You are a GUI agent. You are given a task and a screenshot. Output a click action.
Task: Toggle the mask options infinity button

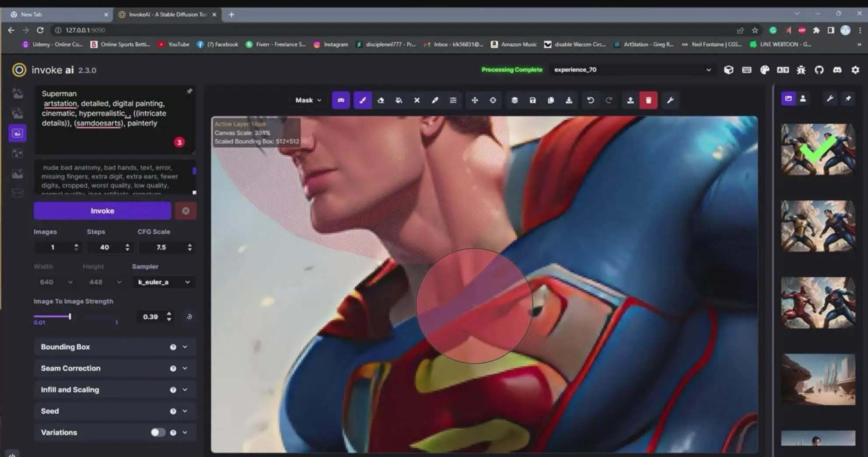[x=341, y=100]
